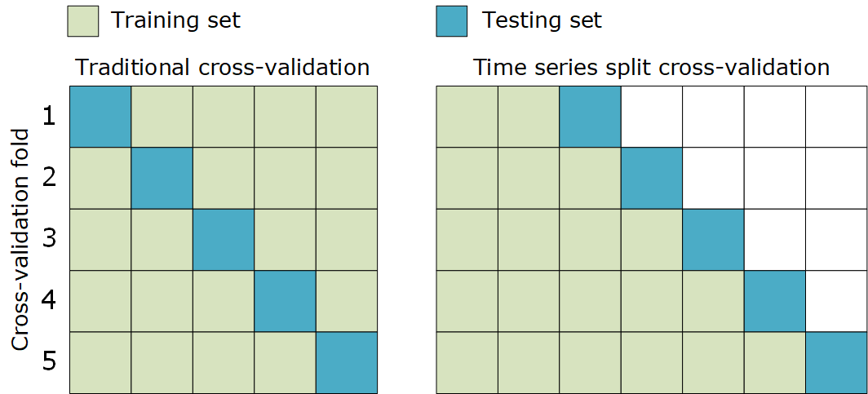Pick fold 5 testing cell in traditional grid

click(346, 363)
